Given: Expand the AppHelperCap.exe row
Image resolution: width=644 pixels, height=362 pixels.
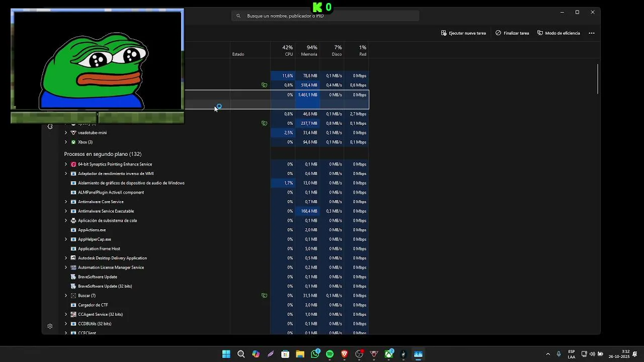Looking at the screenshot, I should 66,239.
